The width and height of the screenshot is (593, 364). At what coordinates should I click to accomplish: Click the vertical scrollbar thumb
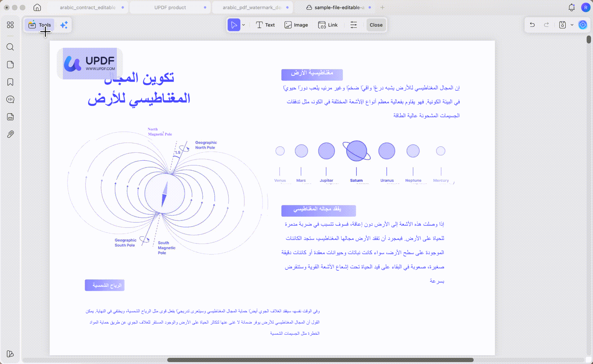click(x=589, y=39)
